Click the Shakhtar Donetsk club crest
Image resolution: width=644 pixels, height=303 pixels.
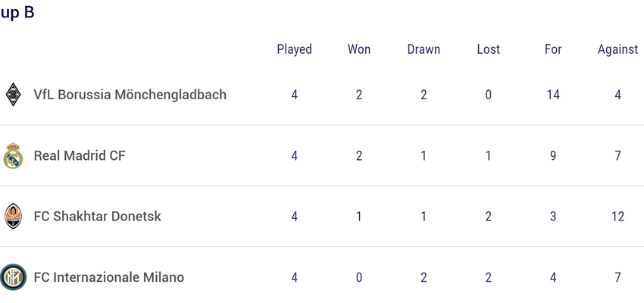pos(13,216)
